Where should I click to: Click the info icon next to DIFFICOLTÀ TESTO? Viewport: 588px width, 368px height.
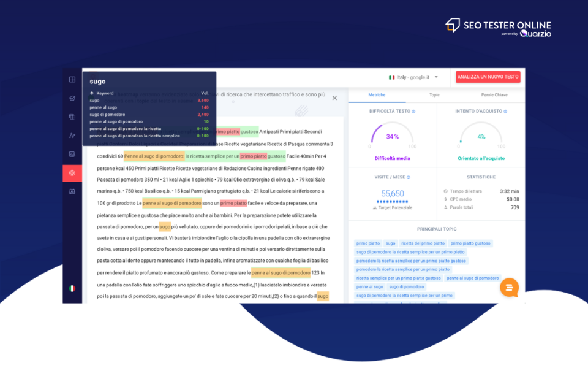[x=414, y=110]
